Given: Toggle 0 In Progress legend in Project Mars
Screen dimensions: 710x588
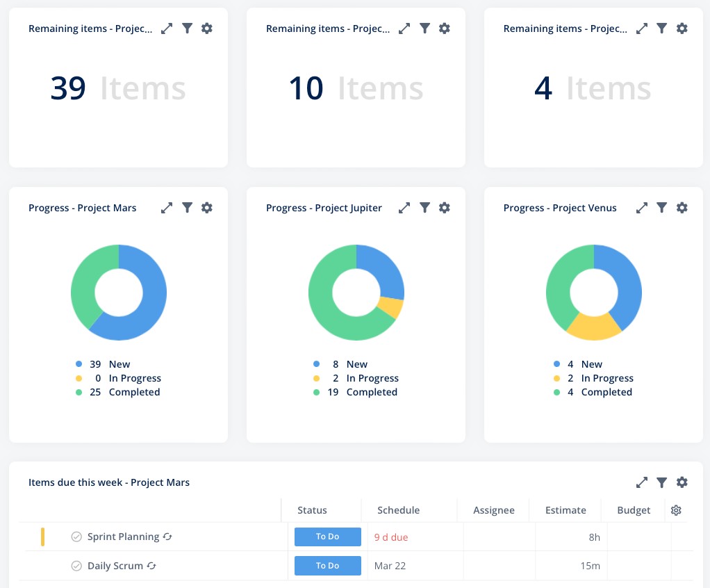Looking at the screenshot, I should 118,378.
